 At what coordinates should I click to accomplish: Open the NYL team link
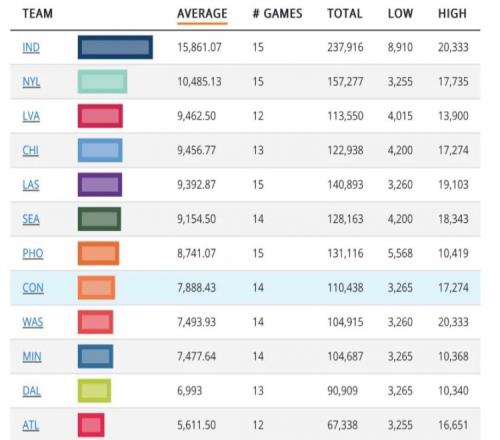coord(31,82)
